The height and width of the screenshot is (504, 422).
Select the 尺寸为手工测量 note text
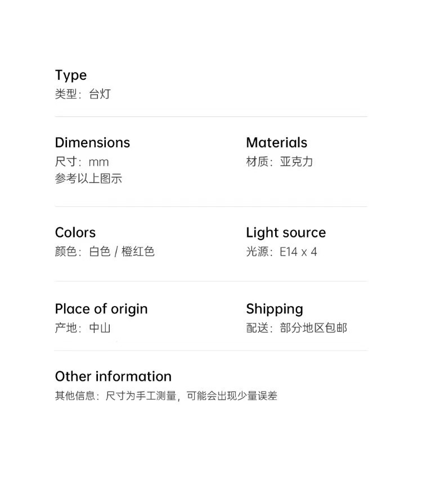141,396
